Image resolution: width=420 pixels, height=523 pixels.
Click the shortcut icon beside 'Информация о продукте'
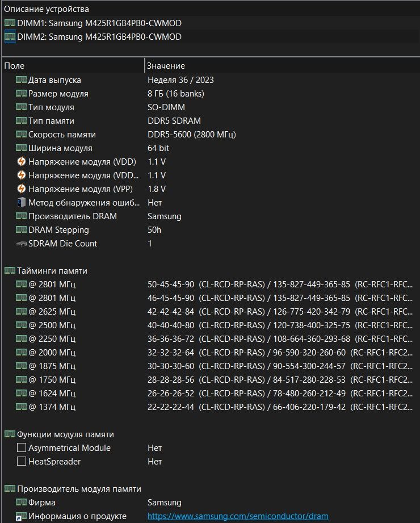click(x=21, y=517)
